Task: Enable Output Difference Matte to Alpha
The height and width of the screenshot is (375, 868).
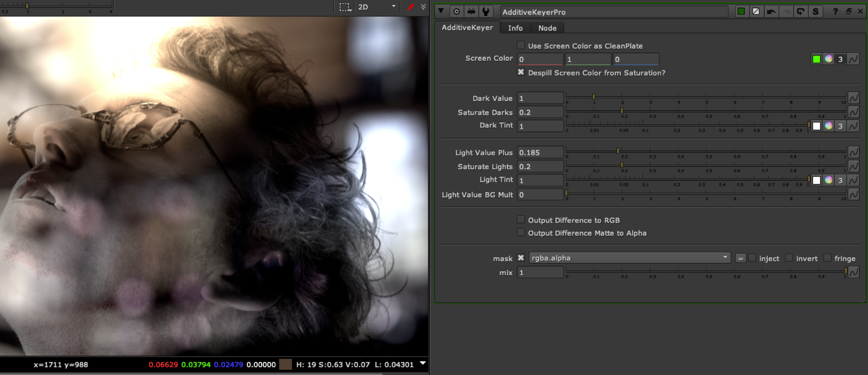Action: pyautogui.click(x=521, y=232)
